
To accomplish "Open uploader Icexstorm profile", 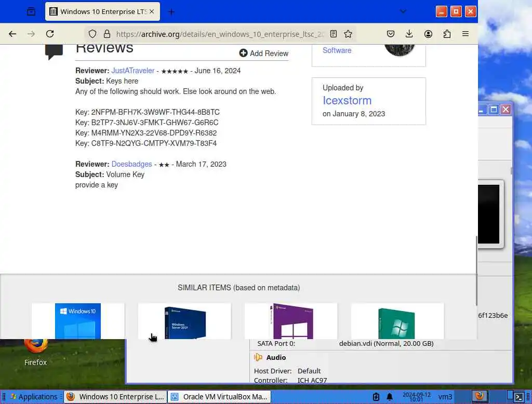I will 347,100.
